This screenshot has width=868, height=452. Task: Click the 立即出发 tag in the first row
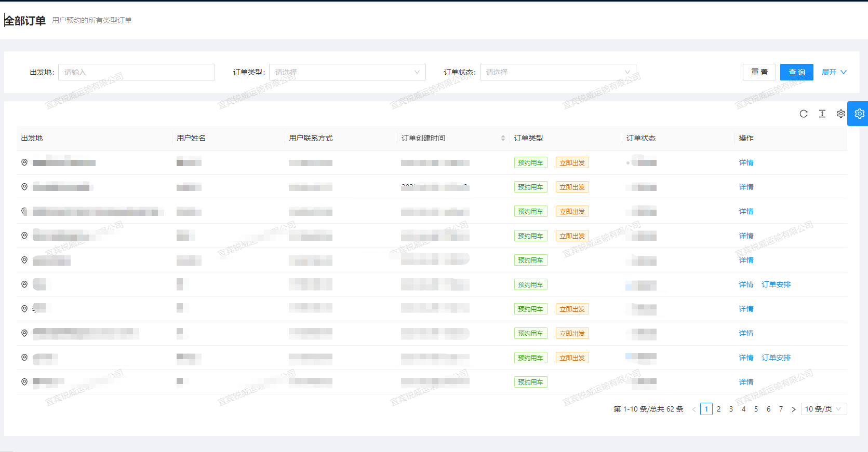[572, 162]
